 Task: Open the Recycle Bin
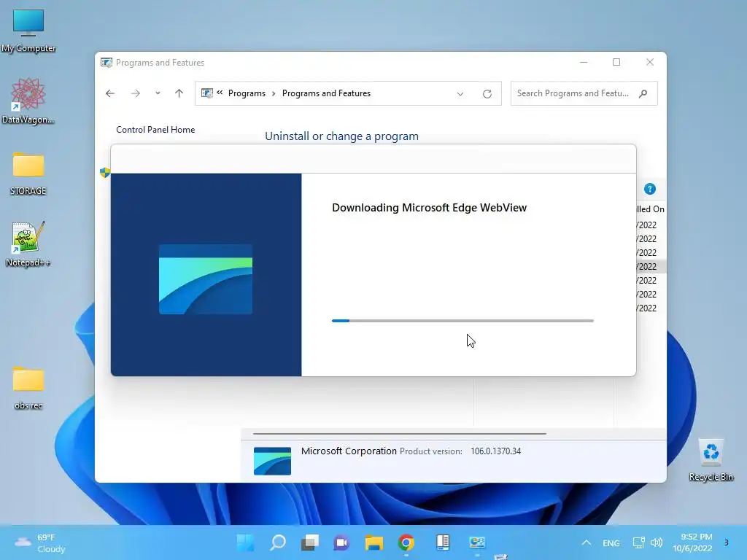[711, 459]
